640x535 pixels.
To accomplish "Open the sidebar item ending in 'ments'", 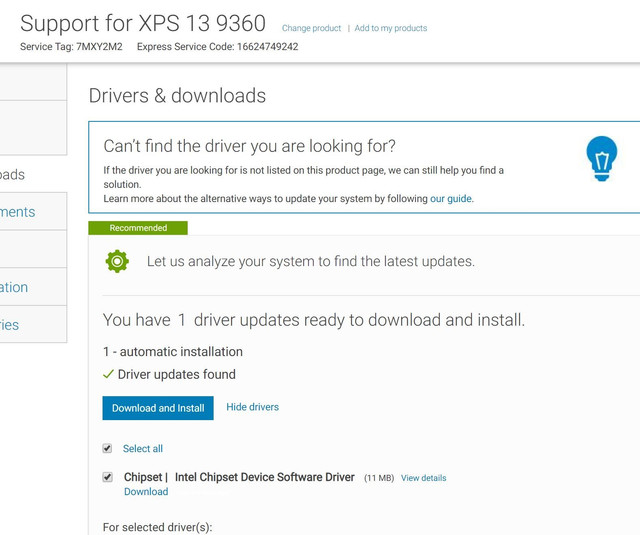I will pyautogui.click(x=33, y=211).
